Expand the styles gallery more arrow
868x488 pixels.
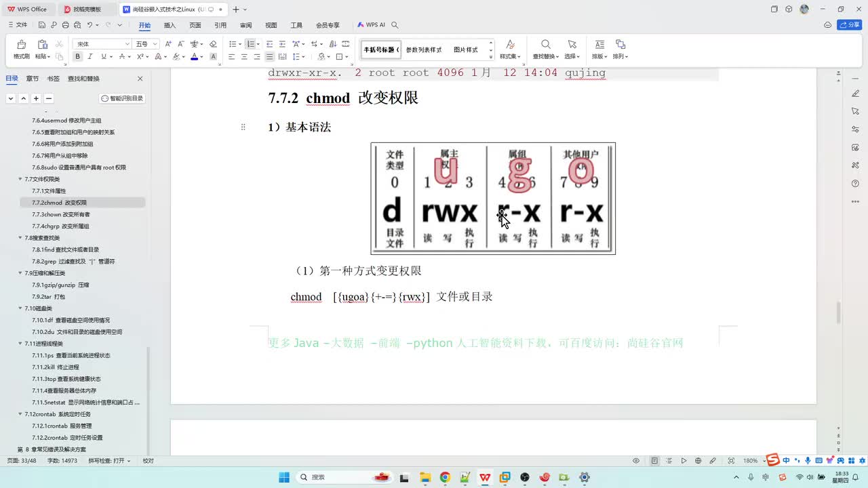coord(492,58)
